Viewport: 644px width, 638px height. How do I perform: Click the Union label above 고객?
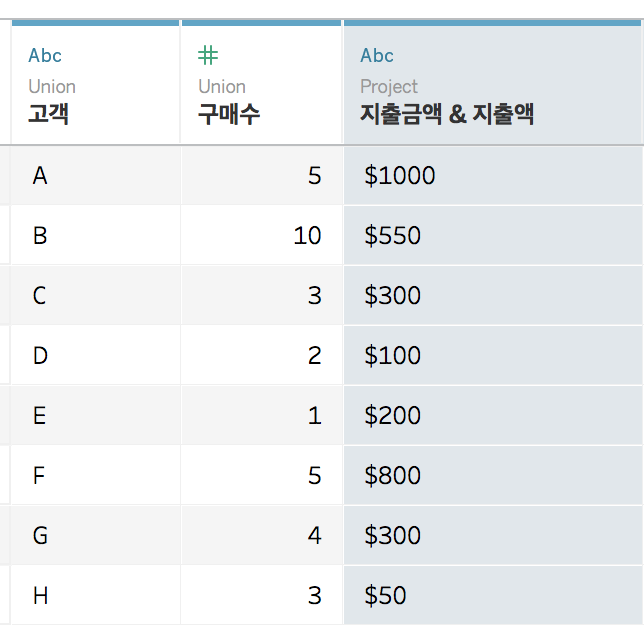[x=52, y=87]
